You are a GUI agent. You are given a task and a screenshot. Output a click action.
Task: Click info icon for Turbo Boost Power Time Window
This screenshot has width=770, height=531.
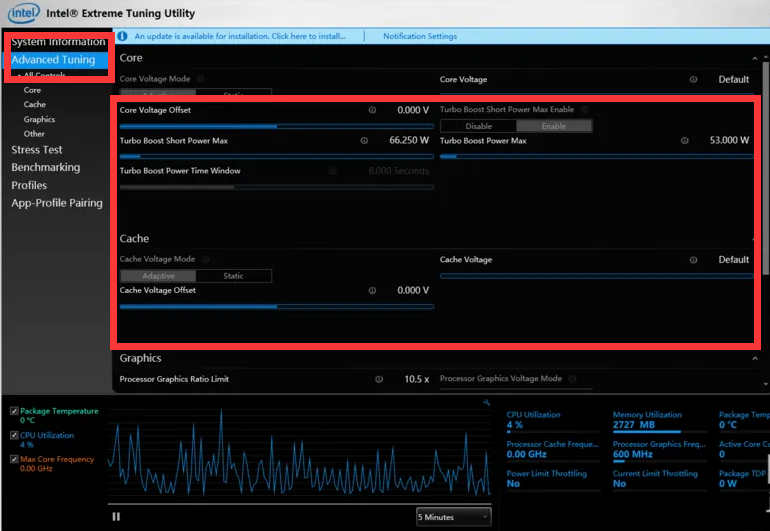point(332,171)
